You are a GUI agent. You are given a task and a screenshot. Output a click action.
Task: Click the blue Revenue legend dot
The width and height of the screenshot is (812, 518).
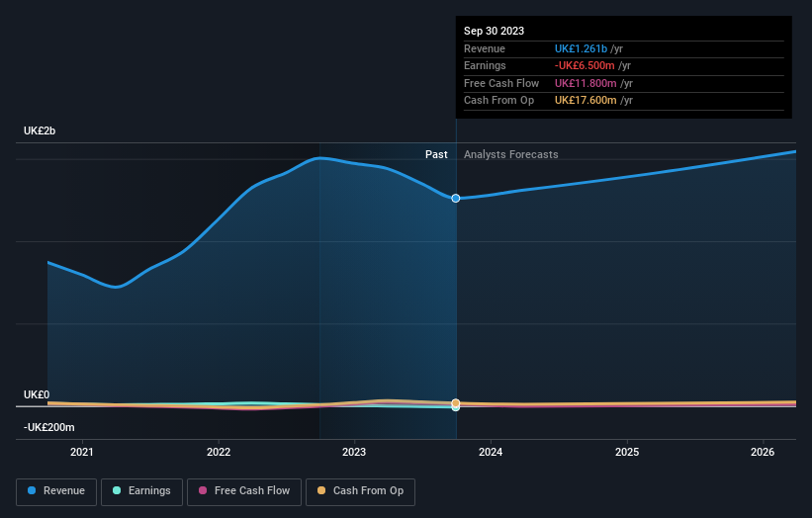[32, 490]
